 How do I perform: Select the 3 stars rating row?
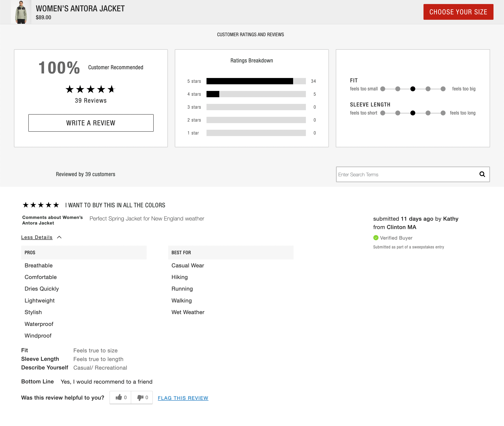click(256, 107)
